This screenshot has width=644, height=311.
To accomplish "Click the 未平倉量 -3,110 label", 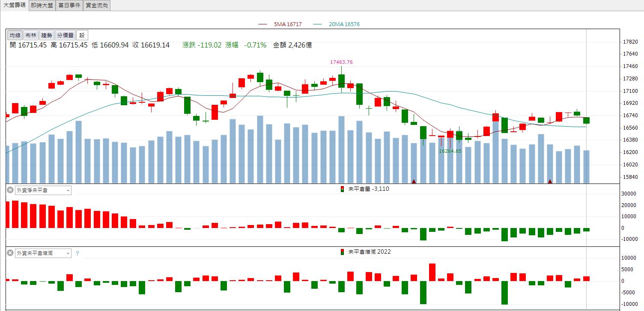I will (x=369, y=189).
